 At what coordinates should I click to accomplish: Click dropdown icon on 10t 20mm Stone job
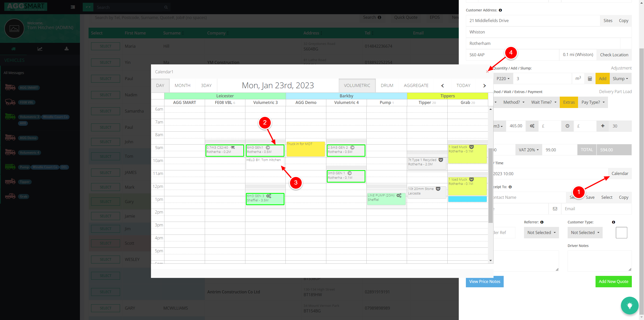pos(438,189)
